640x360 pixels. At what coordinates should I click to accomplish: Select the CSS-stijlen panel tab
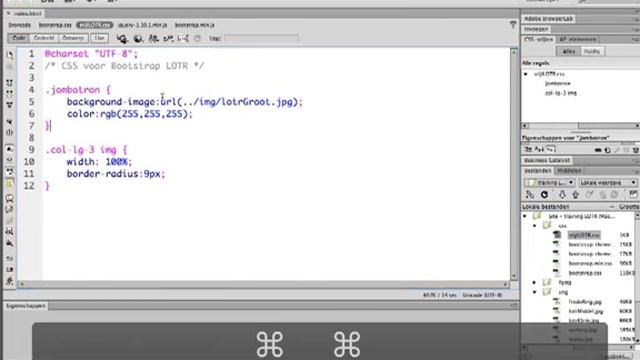pos(538,39)
